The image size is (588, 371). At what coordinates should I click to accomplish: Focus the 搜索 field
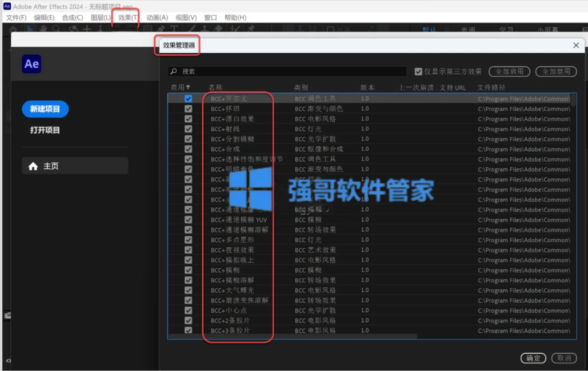click(x=287, y=71)
